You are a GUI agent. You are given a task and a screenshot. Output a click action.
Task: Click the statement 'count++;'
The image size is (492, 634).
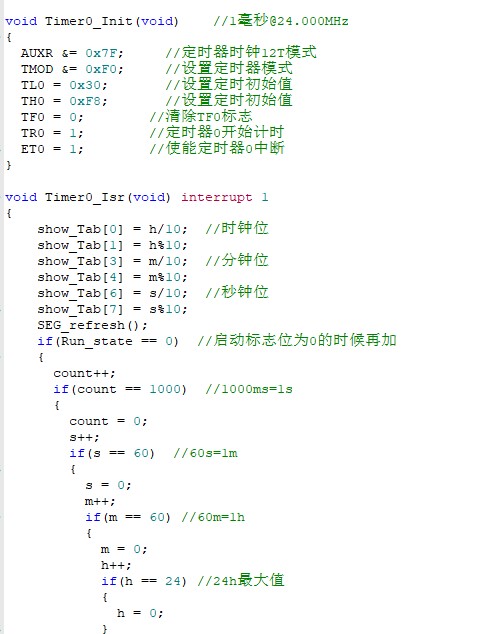[84, 373]
